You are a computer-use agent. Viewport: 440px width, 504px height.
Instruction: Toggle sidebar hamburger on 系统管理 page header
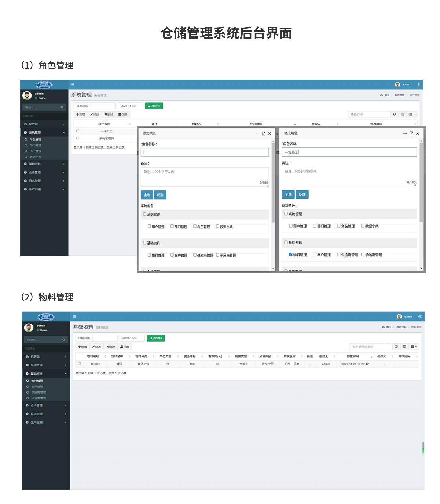tap(73, 84)
